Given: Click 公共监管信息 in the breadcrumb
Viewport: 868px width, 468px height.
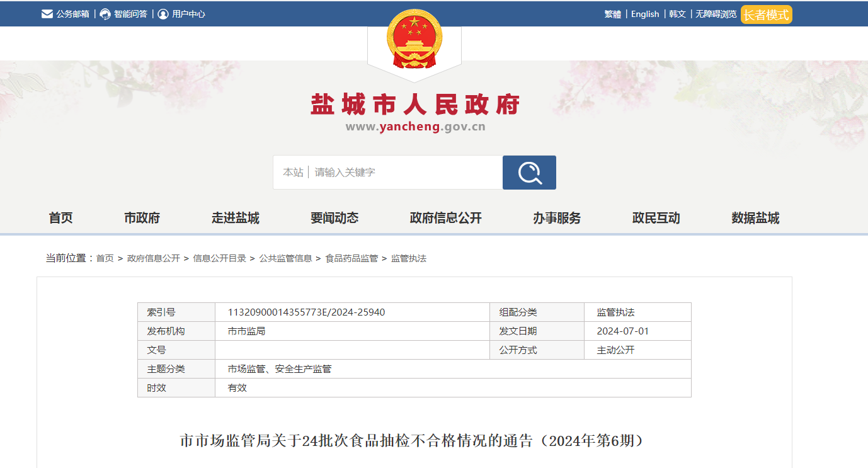Looking at the screenshot, I should click(286, 258).
